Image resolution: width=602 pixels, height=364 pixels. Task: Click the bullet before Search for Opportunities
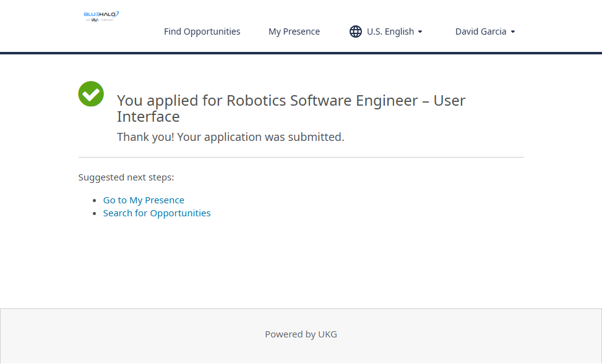coord(95,213)
